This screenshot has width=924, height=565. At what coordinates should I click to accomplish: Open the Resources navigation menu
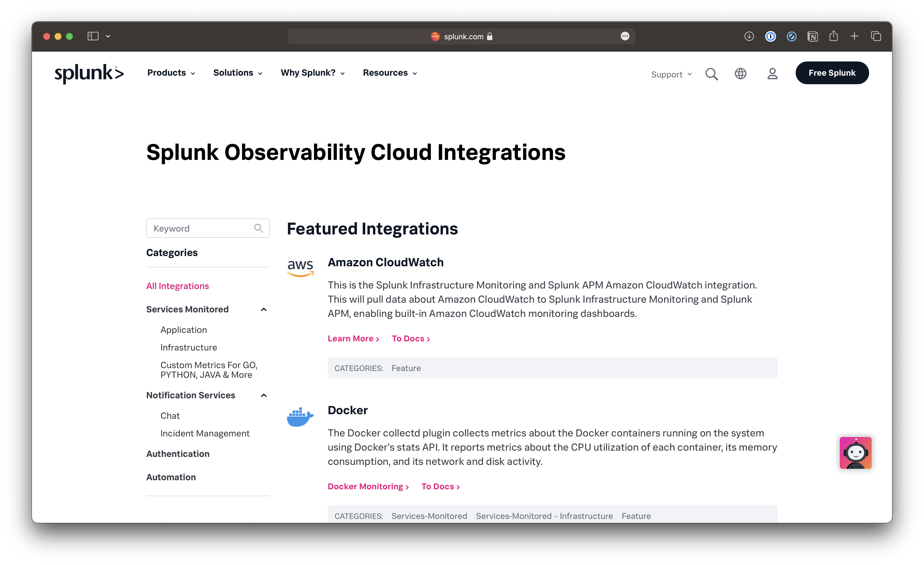tap(390, 73)
